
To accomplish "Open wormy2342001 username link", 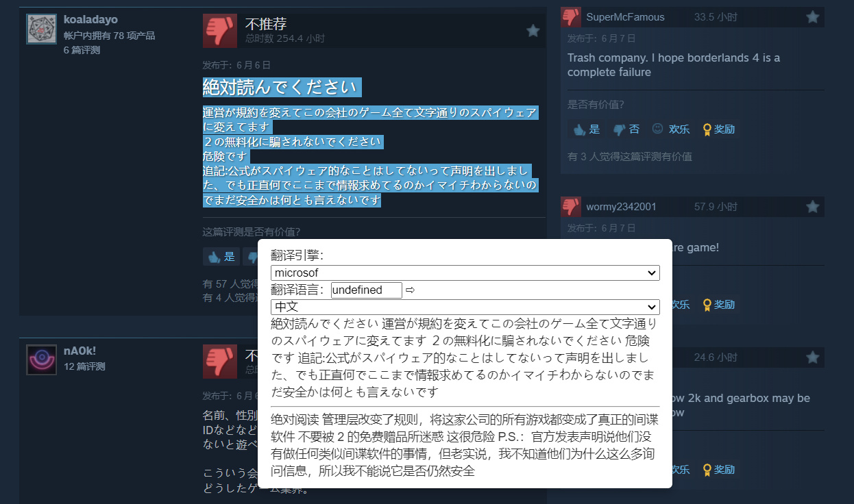I will point(621,207).
